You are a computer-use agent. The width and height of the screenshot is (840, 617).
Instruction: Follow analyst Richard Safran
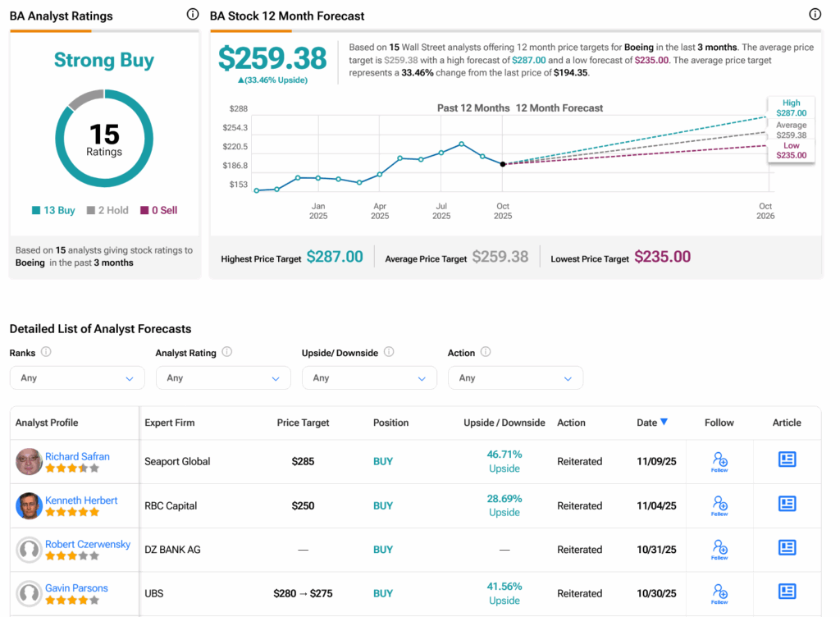coord(719,461)
